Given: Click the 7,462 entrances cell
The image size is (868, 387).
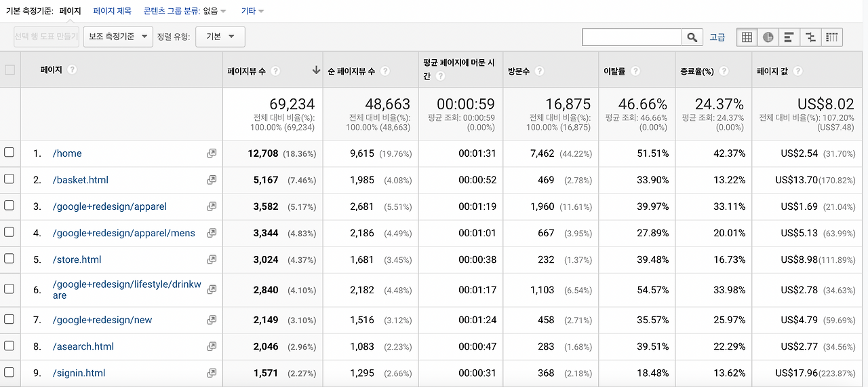Looking at the screenshot, I should [x=542, y=153].
